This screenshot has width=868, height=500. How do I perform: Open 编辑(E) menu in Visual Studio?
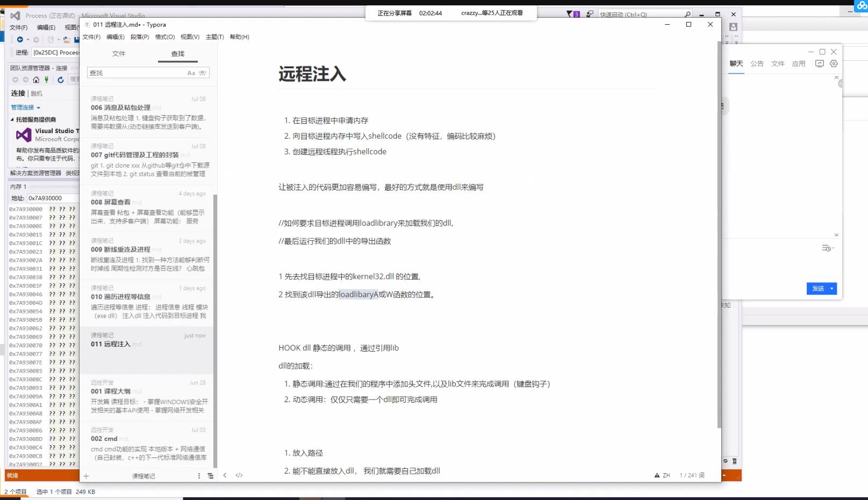[46, 27]
